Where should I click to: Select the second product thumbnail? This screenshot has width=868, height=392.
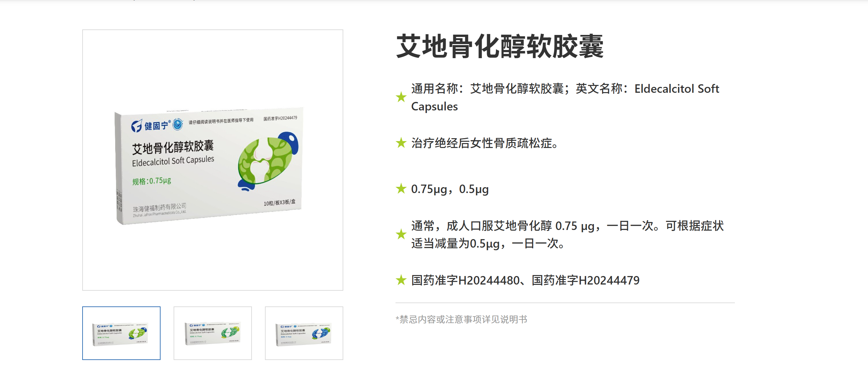tap(213, 333)
